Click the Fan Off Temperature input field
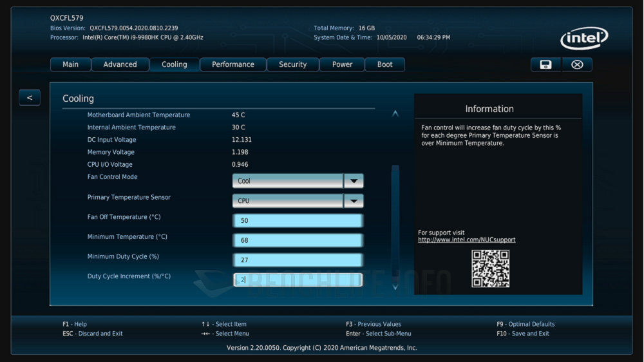 click(298, 221)
